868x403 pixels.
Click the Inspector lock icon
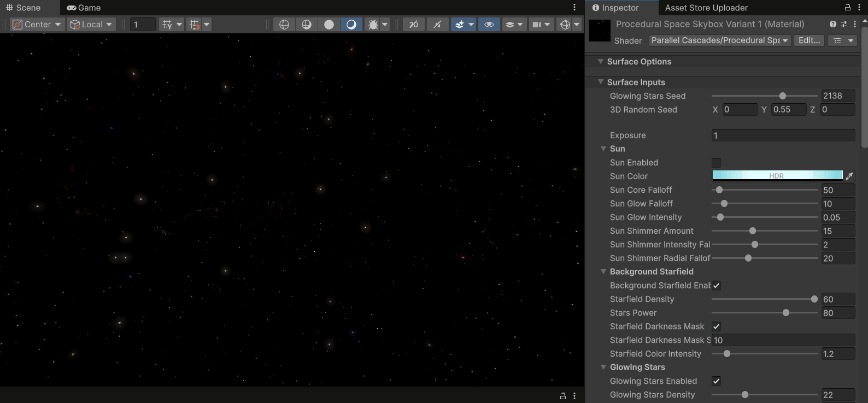point(847,8)
